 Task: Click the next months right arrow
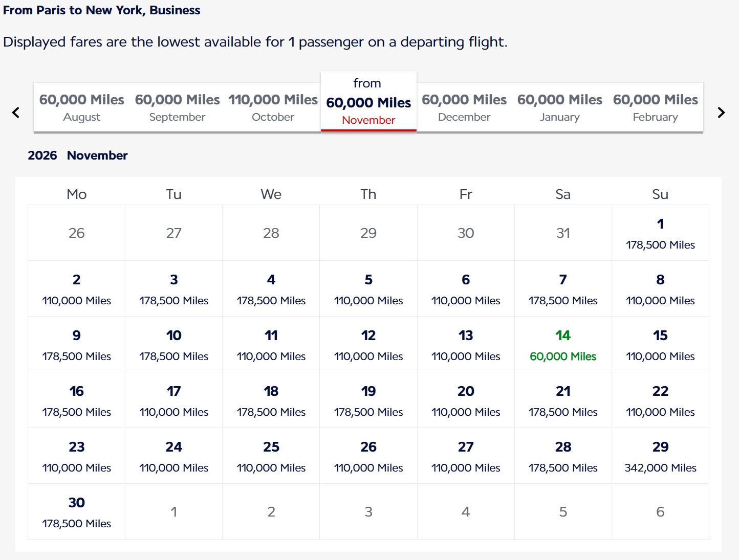pos(721,113)
